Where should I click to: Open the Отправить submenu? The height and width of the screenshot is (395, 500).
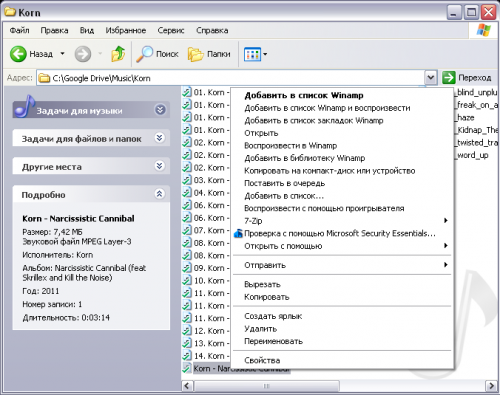(342, 265)
